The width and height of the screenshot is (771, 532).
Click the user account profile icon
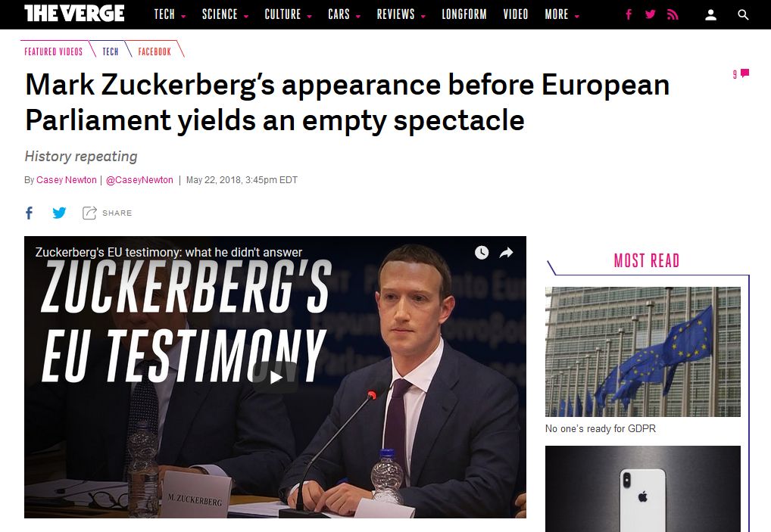click(x=710, y=15)
